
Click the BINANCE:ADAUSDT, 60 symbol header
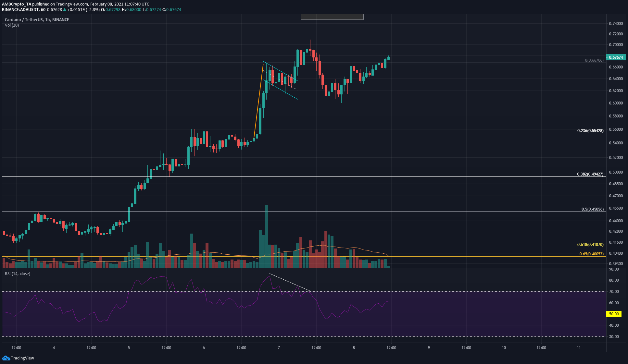24,9
